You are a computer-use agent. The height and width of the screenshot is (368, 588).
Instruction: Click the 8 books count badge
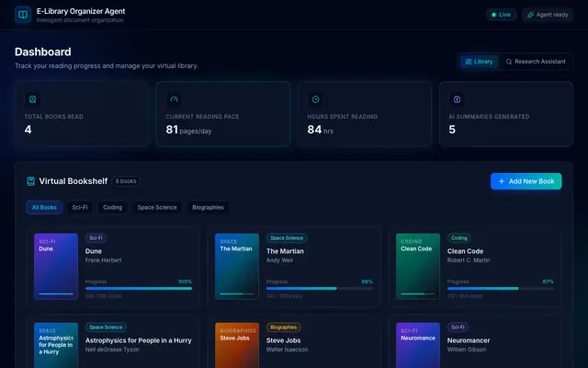point(126,181)
